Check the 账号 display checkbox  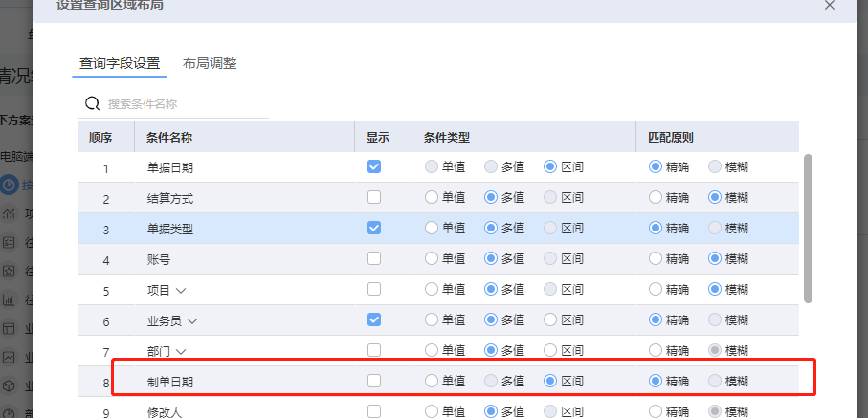[x=374, y=258]
